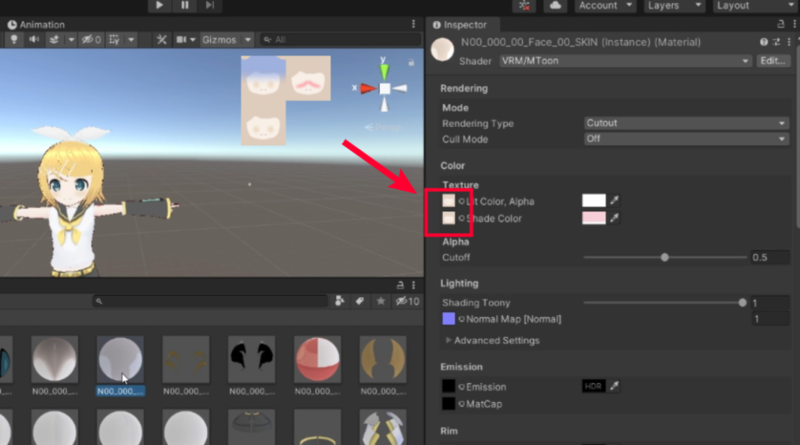Image resolution: width=800 pixels, height=445 pixels.
Task: Click the Cutoff value field 0.5
Action: 770,257
